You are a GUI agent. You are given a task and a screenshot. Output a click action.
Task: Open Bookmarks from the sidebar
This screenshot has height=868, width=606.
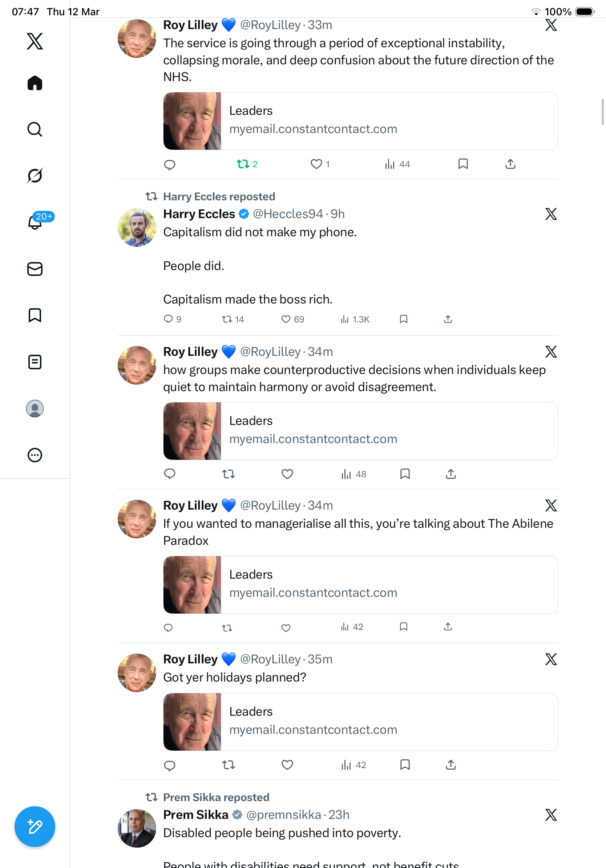[35, 315]
